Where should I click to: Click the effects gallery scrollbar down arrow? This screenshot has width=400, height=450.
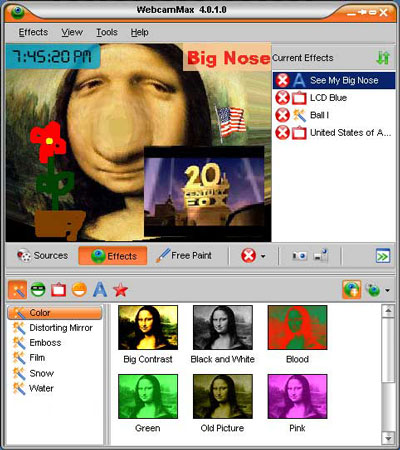388,438
